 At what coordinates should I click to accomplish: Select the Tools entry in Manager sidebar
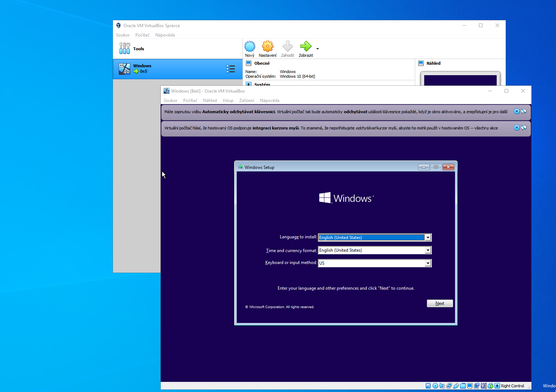(177, 49)
